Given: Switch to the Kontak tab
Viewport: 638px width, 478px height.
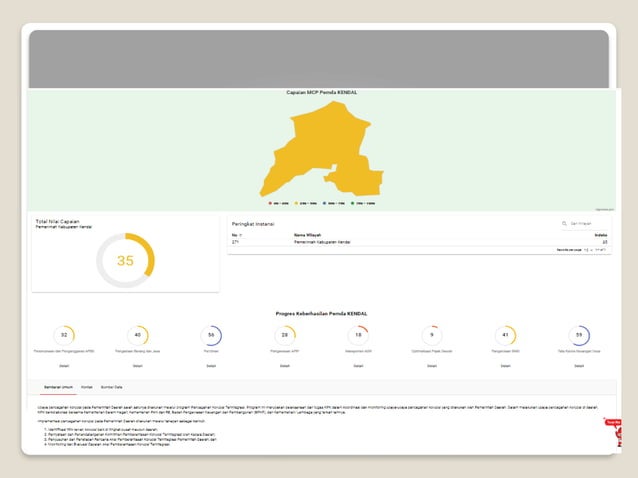Looking at the screenshot, I should [x=87, y=385].
